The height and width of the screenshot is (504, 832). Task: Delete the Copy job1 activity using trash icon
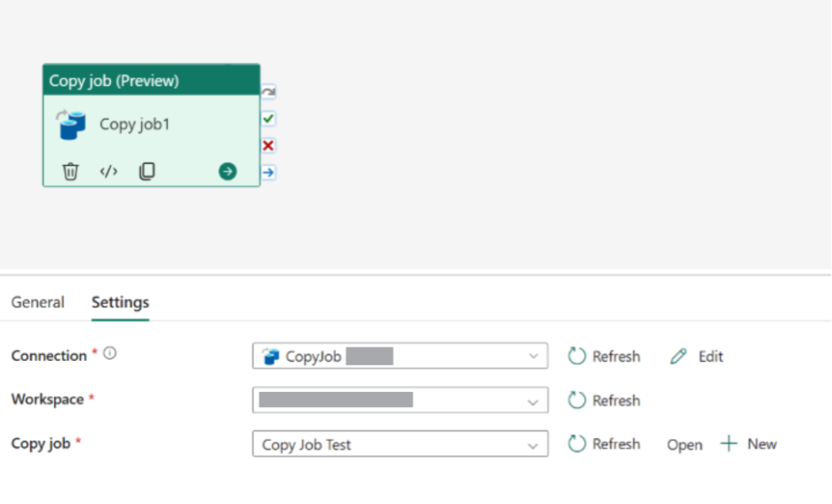(x=70, y=172)
